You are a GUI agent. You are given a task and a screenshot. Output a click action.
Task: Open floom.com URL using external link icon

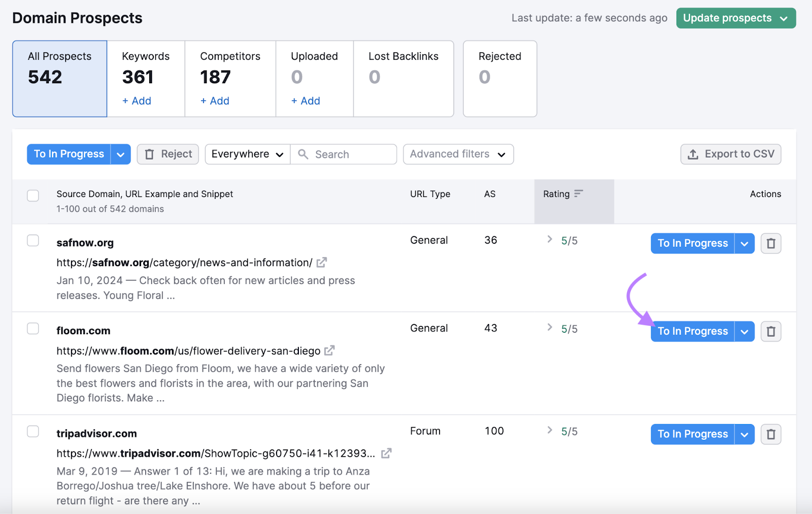tap(330, 350)
